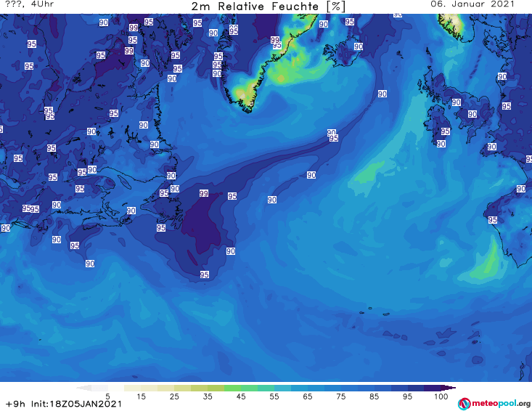This screenshot has height=411, width=532.
Task: Click the color bar label '55'
Action: pos(274,396)
